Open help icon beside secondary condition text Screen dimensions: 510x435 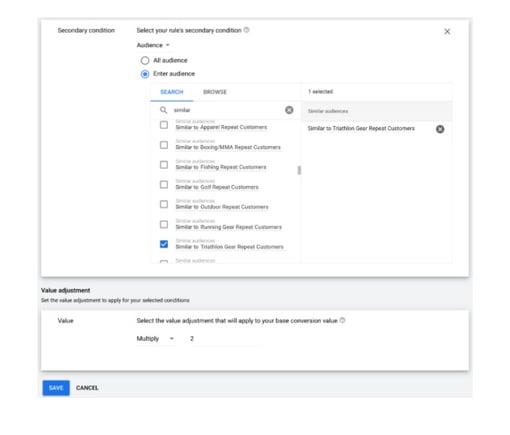click(x=246, y=30)
